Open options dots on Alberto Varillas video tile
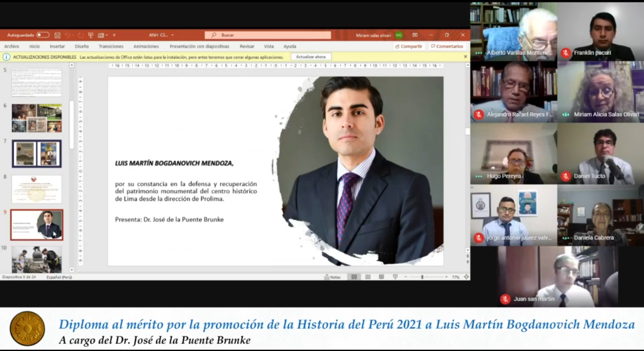 [x=478, y=53]
